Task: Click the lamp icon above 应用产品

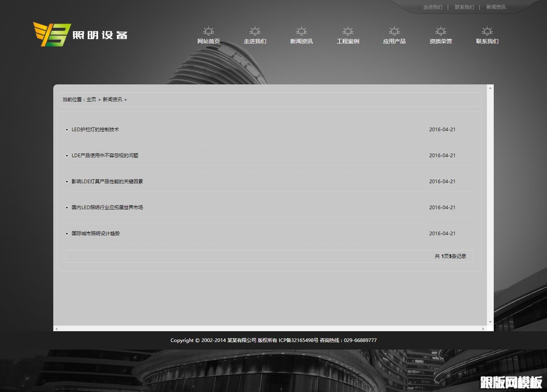Action: pyautogui.click(x=394, y=31)
